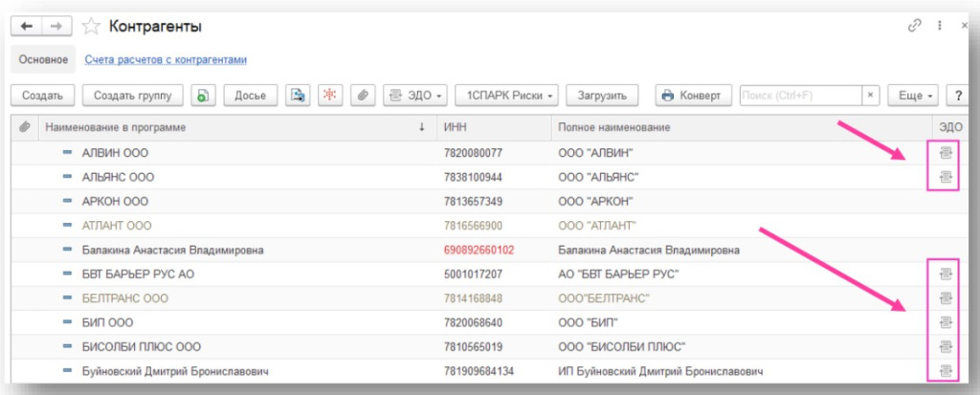Click the document exchange icon after Досье
Image resolution: width=980 pixels, height=395 pixels.
click(299, 96)
